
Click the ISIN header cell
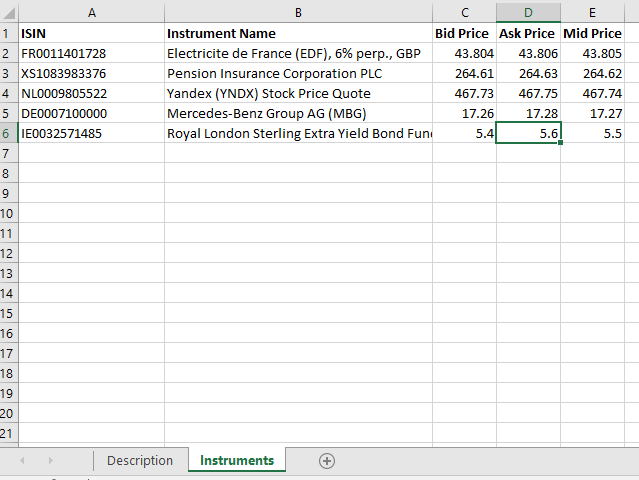click(x=92, y=33)
